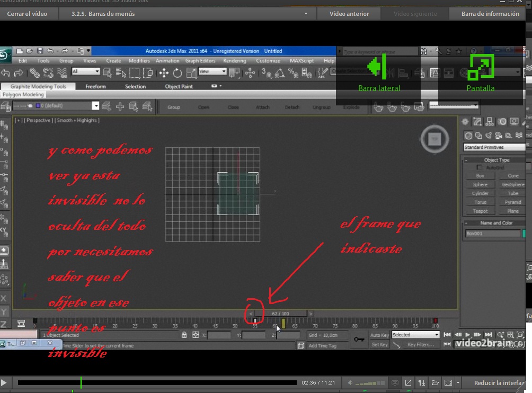The image size is (532, 393).
Task: Open the Display panel tab icon
Action: pos(515,122)
